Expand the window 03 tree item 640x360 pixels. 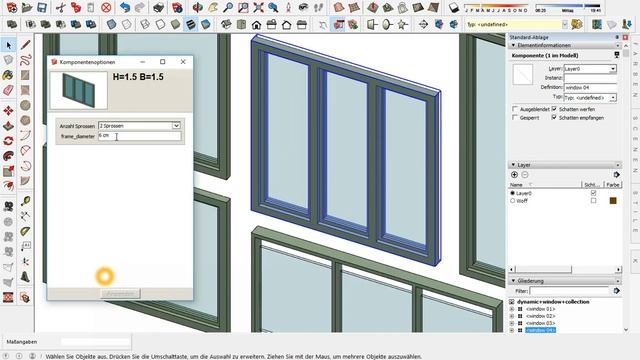click(x=512, y=323)
